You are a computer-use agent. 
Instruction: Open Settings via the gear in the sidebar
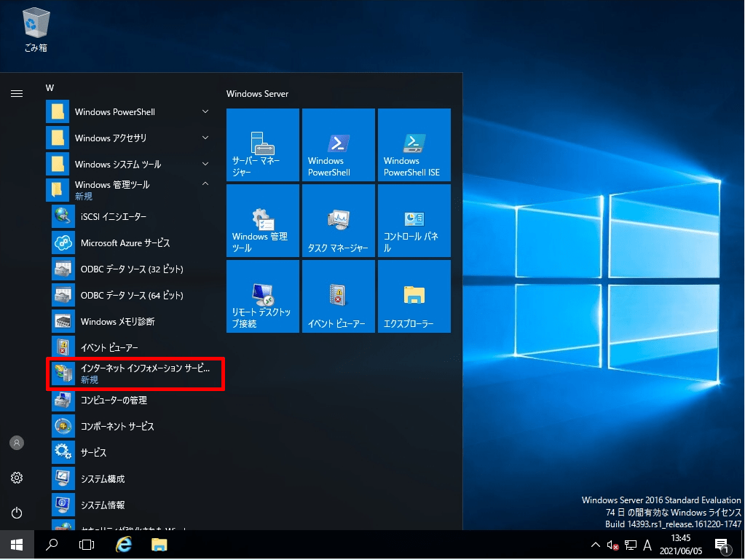tap(16, 478)
